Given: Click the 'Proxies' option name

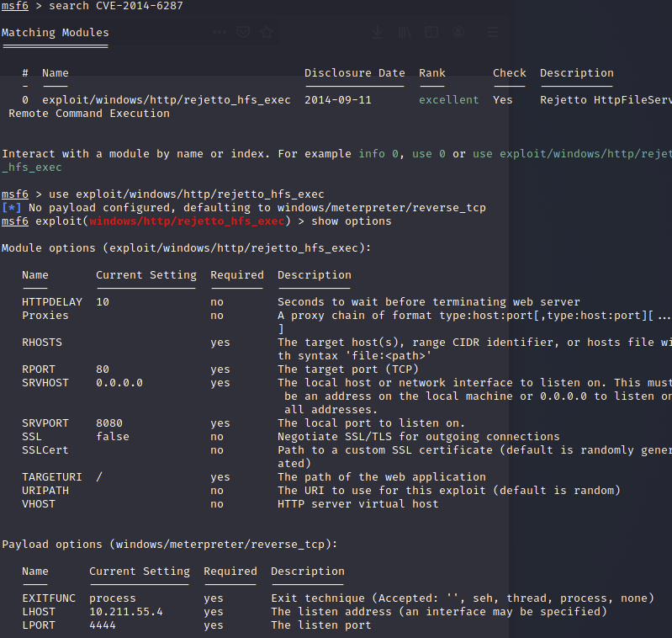Looking at the screenshot, I should (x=45, y=316).
